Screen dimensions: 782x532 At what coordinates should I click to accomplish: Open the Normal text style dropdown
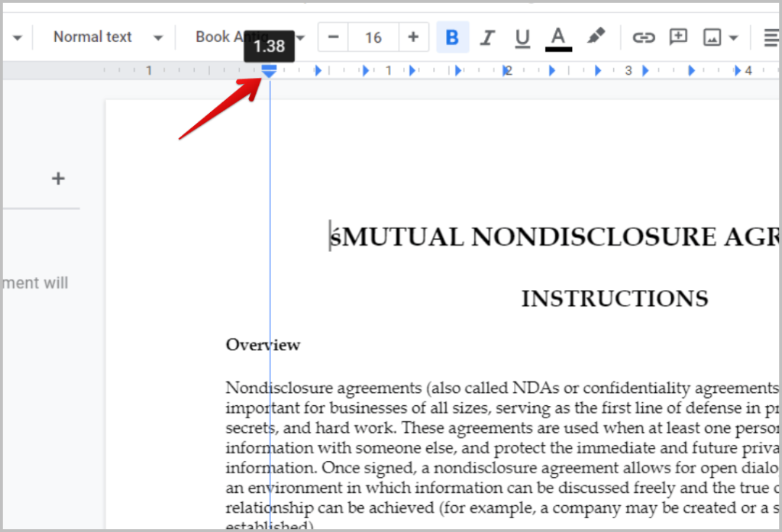click(x=108, y=37)
